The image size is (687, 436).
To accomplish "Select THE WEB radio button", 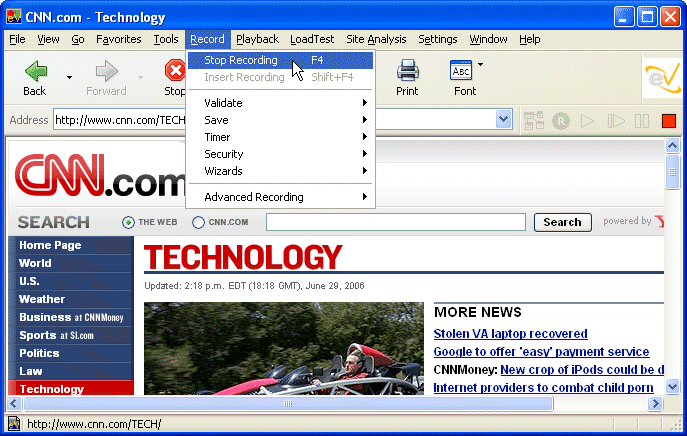I will pyautogui.click(x=128, y=223).
